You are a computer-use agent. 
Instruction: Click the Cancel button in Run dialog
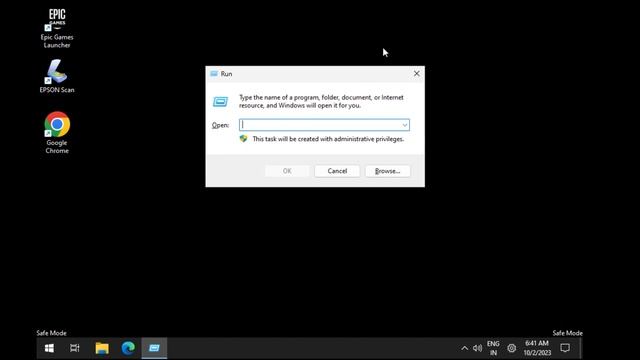click(x=337, y=171)
